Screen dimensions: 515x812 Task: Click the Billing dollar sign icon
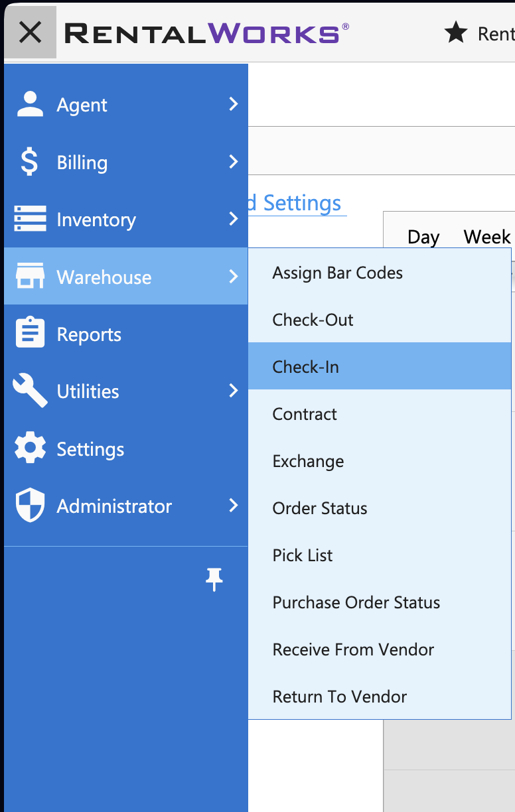[x=29, y=163]
